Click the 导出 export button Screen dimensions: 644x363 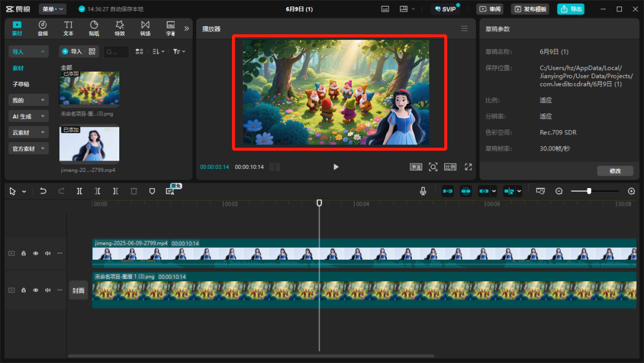[x=571, y=9]
